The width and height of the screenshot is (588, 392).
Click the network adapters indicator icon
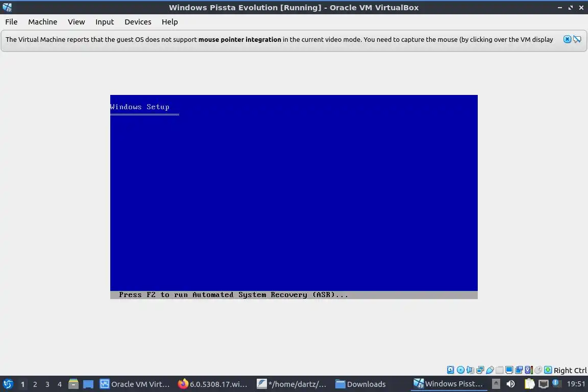point(480,370)
